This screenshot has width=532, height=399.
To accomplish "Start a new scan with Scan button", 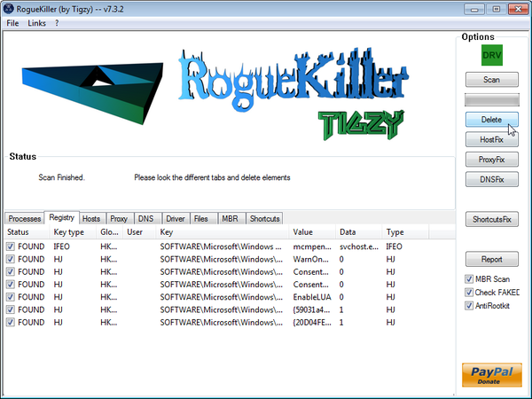I will pyautogui.click(x=491, y=80).
